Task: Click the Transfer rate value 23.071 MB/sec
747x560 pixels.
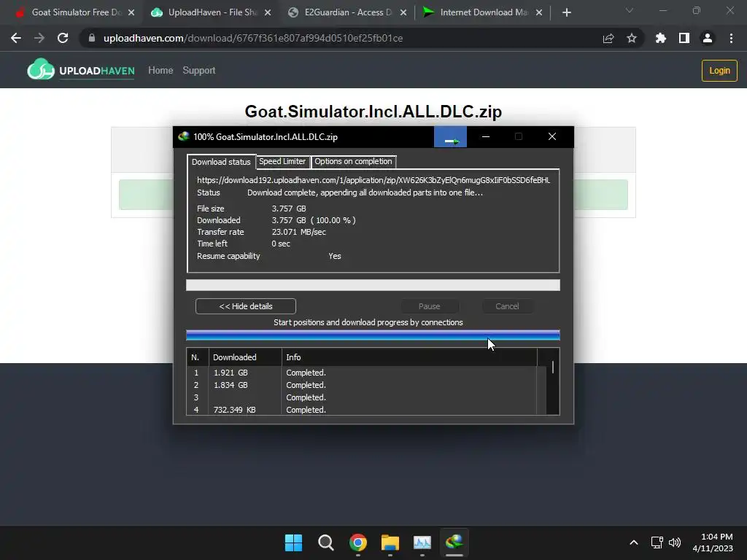Action: (x=298, y=232)
